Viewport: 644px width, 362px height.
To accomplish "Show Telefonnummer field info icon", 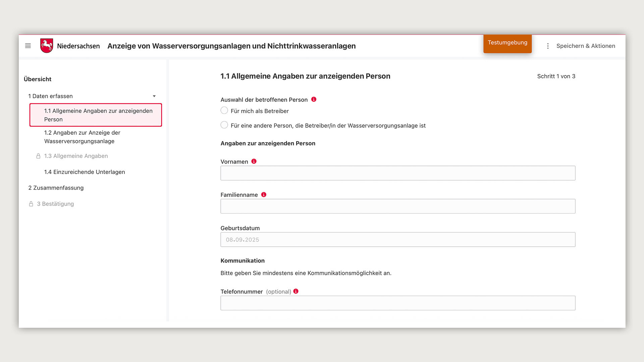I will tap(296, 291).
